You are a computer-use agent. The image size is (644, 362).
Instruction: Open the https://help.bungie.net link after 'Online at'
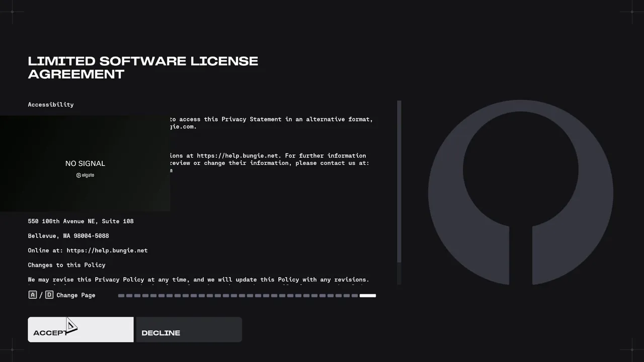(x=107, y=250)
